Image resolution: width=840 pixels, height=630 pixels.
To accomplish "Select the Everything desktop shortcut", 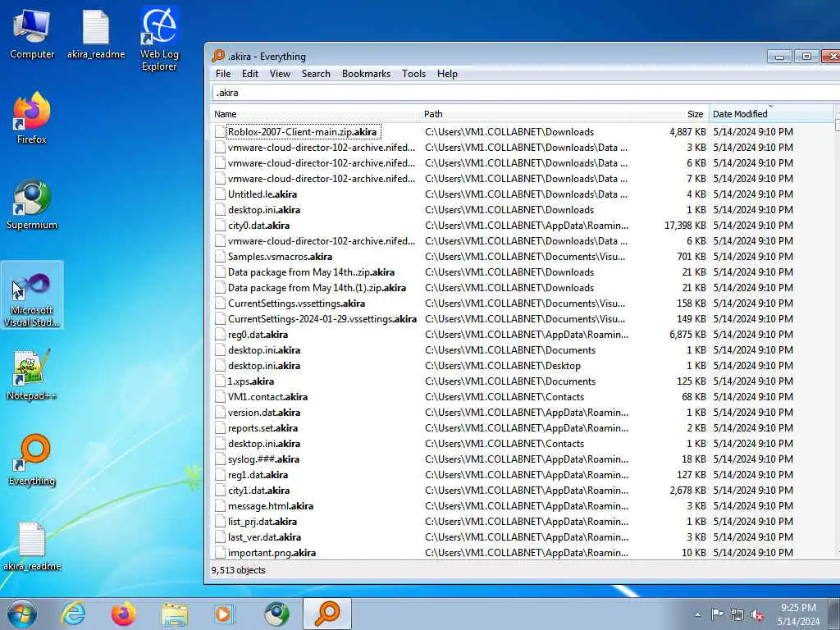I will (x=32, y=459).
